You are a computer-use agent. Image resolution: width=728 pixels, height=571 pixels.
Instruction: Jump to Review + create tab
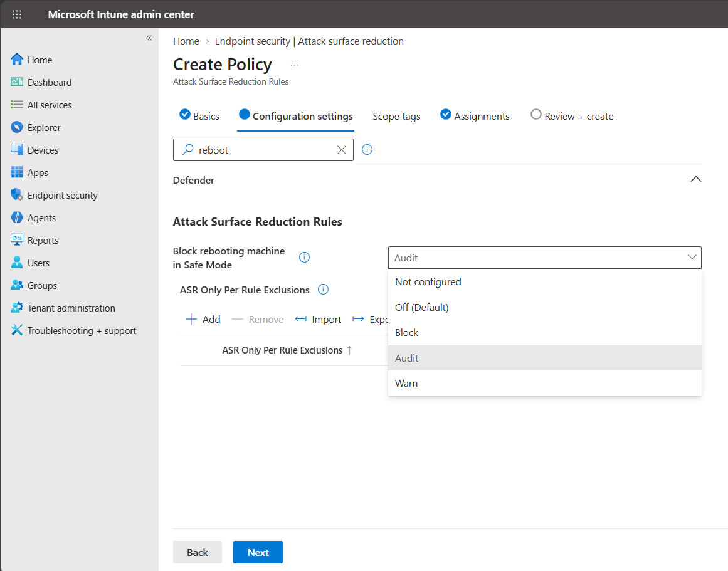tap(571, 116)
